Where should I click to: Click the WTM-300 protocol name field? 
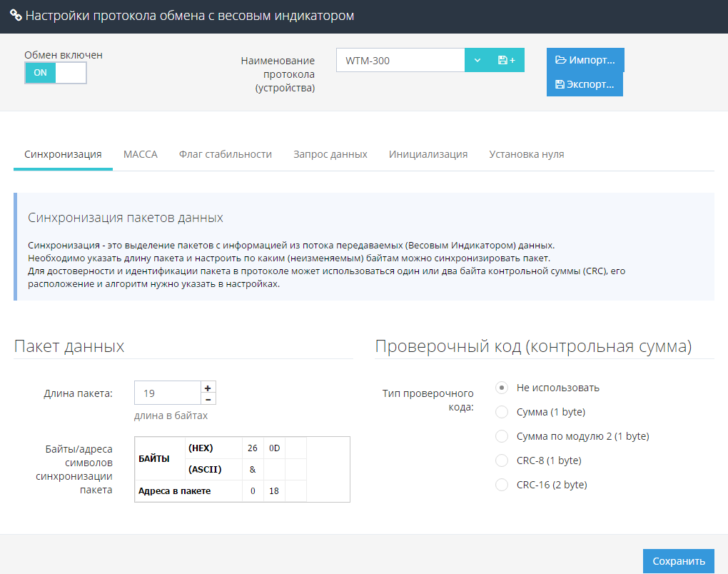pyautogui.click(x=400, y=61)
